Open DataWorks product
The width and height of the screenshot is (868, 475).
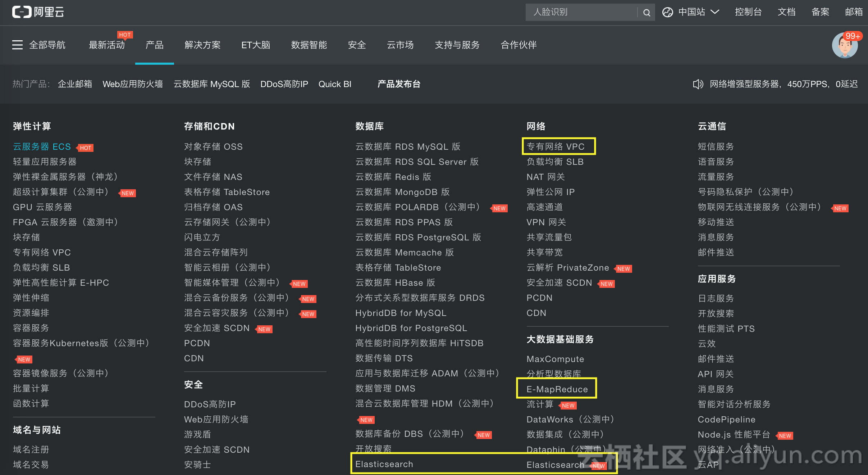coord(571,420)
